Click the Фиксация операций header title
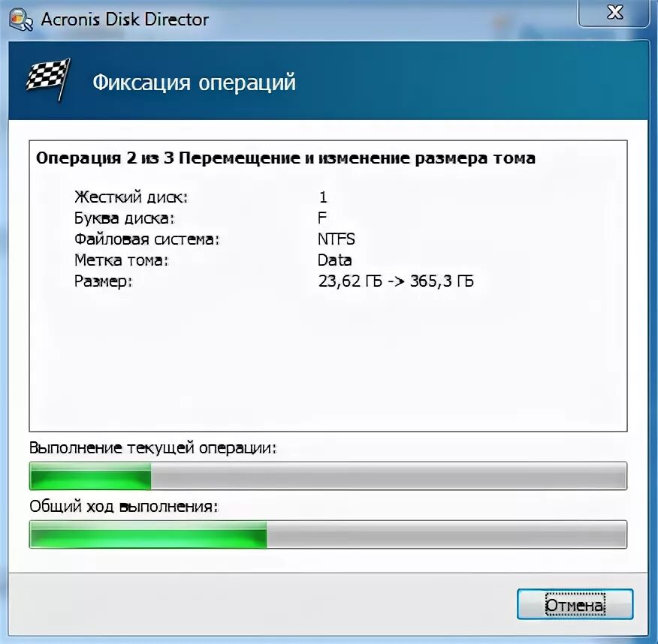 coord(195,82)
